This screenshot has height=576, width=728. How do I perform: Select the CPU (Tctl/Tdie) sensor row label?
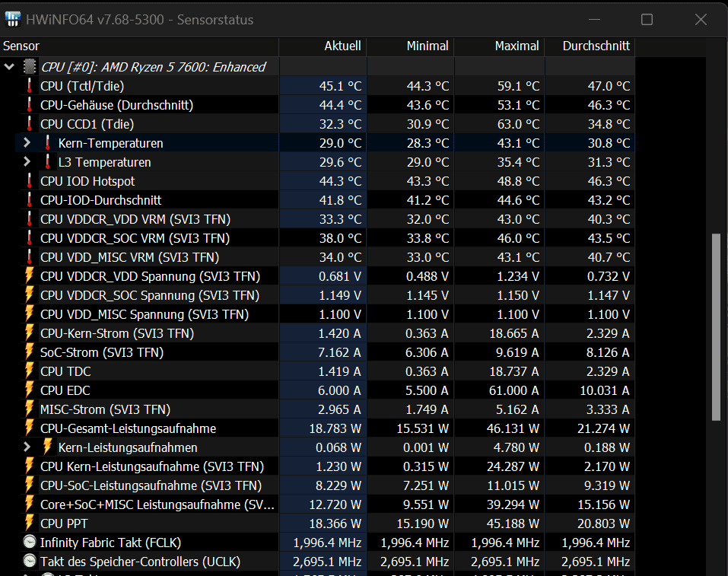pos(82,87)
